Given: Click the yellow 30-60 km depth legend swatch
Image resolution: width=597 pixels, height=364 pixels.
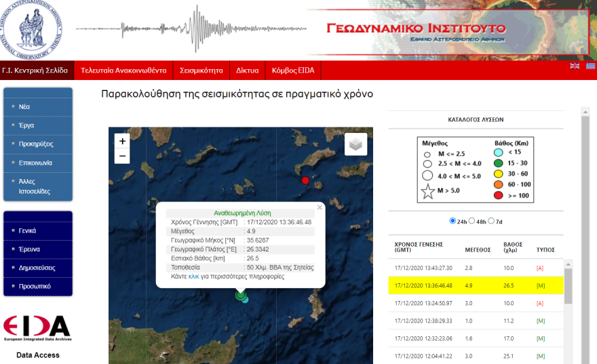Looking at the screenshot, I should (499, 174).
